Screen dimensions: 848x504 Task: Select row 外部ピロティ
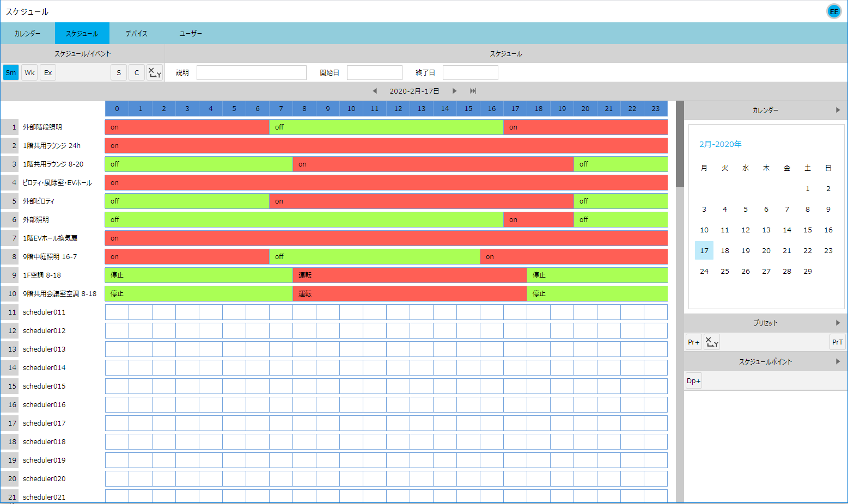coord(39,201)
